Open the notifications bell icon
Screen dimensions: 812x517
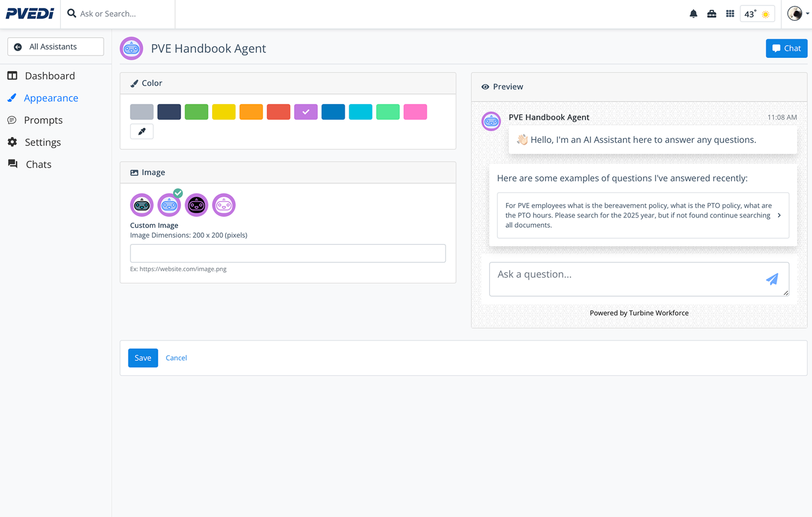tap(693, 13)
